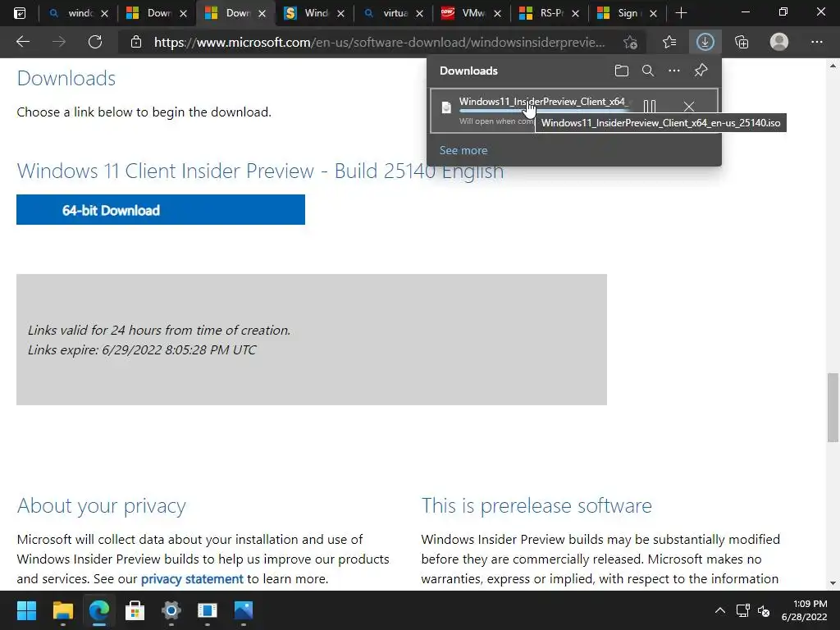The width and height of the screenshot is (840, 630).
Task: Open the profile avatar menu
Action: 779,42
